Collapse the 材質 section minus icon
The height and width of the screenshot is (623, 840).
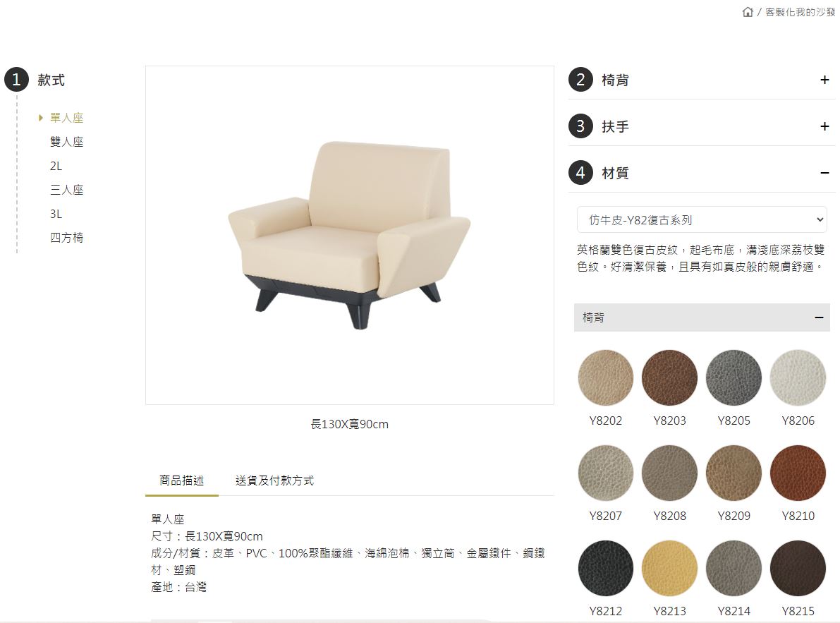pos(824,173)
